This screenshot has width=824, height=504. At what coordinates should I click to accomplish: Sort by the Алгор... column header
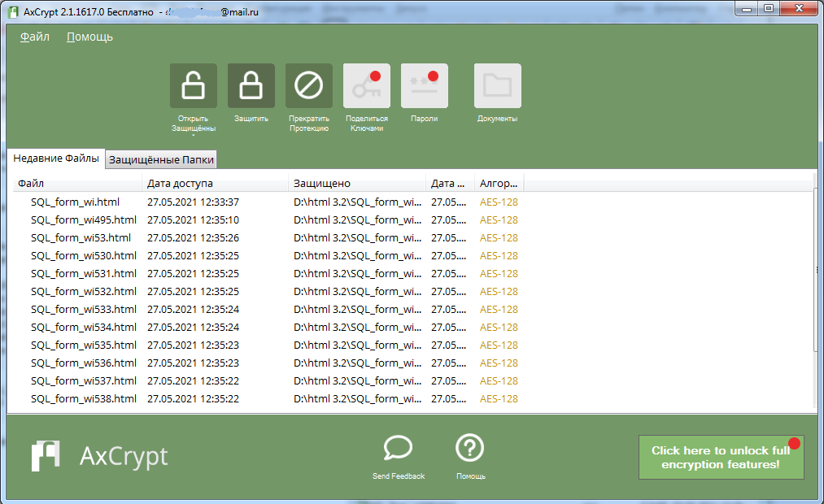coord(499,183)
